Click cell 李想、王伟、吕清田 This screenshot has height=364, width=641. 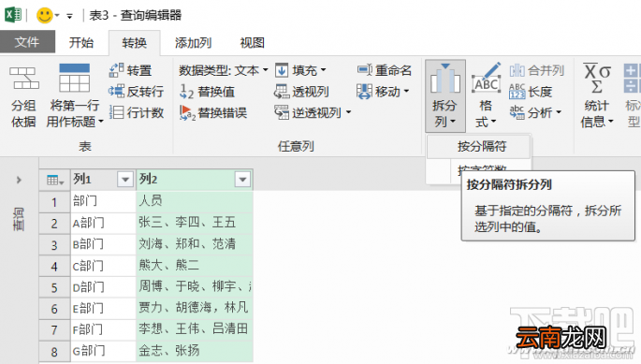pyautogui.click(x=195, y=329)
